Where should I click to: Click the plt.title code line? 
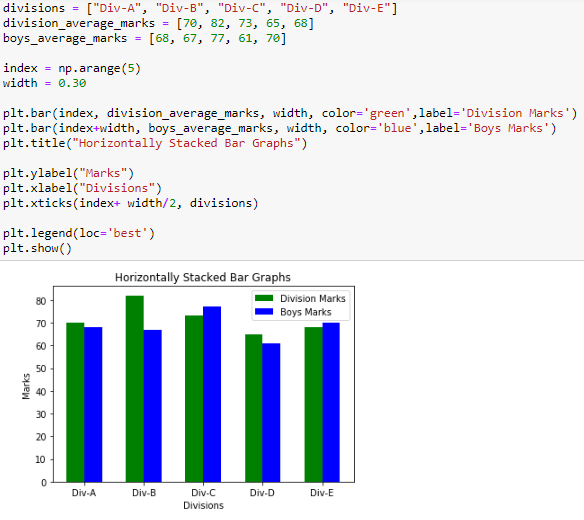click(155, 143)
